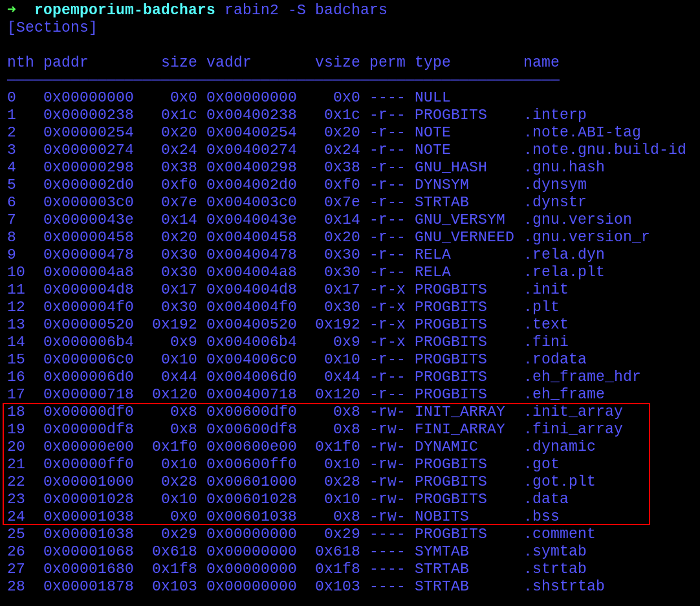
Task: Click the GNU_VERNEED type entry
Action: point(464,237)
